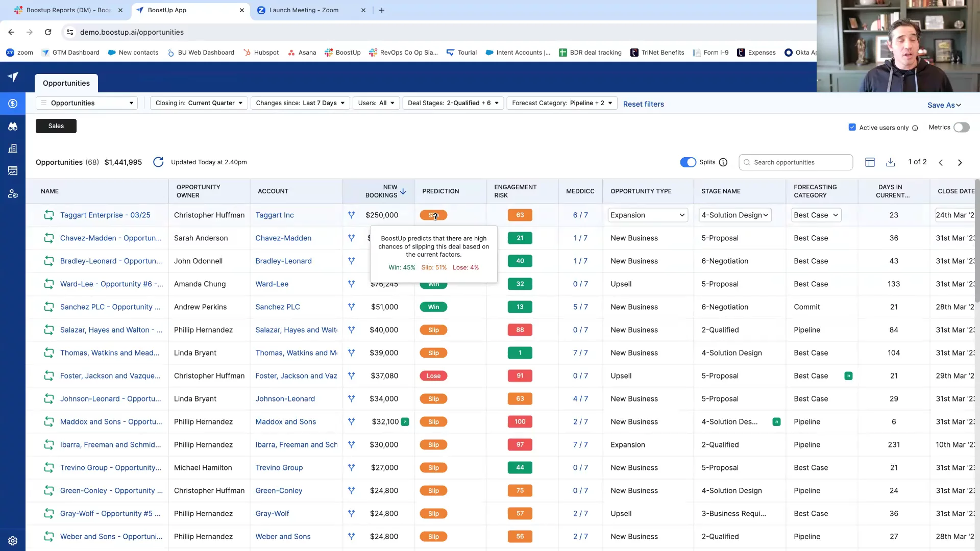Toggle the Splits switch off
Screen dimensions: 980x551
[x=688, y=162]
